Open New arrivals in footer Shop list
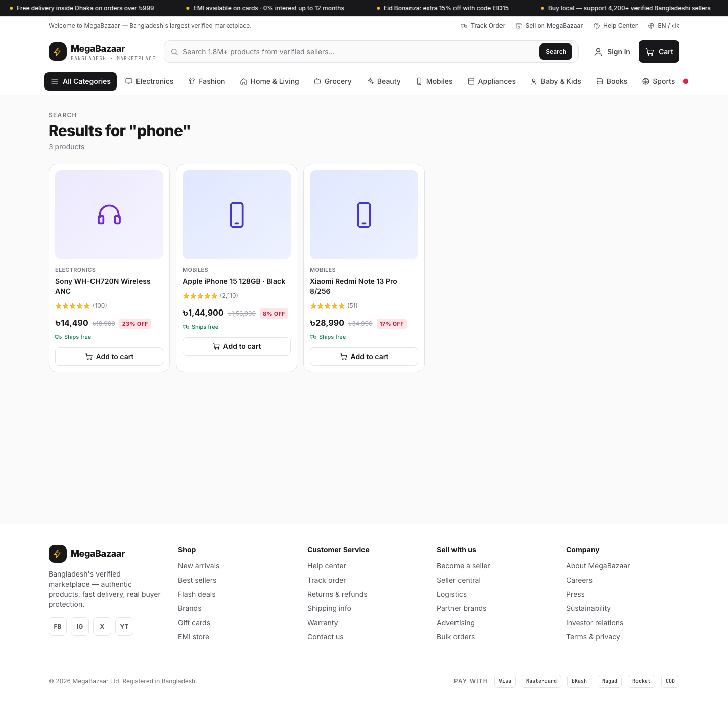This screenshot has width=728, height=708. click(199, 566)
